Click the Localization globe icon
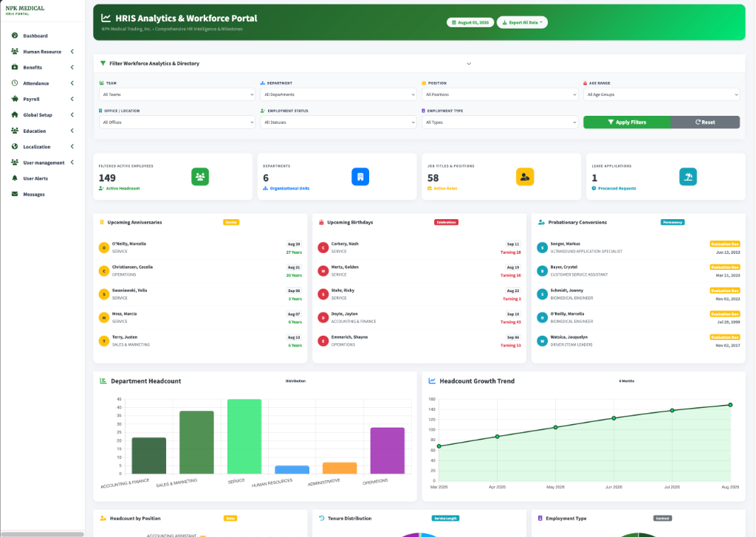The height and width of the screenshot is (537, 756). 15,146
